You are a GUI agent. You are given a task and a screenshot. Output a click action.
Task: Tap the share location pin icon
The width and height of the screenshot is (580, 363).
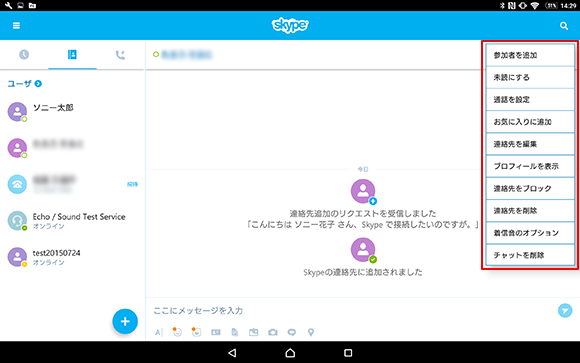click(x=311, y=332)
